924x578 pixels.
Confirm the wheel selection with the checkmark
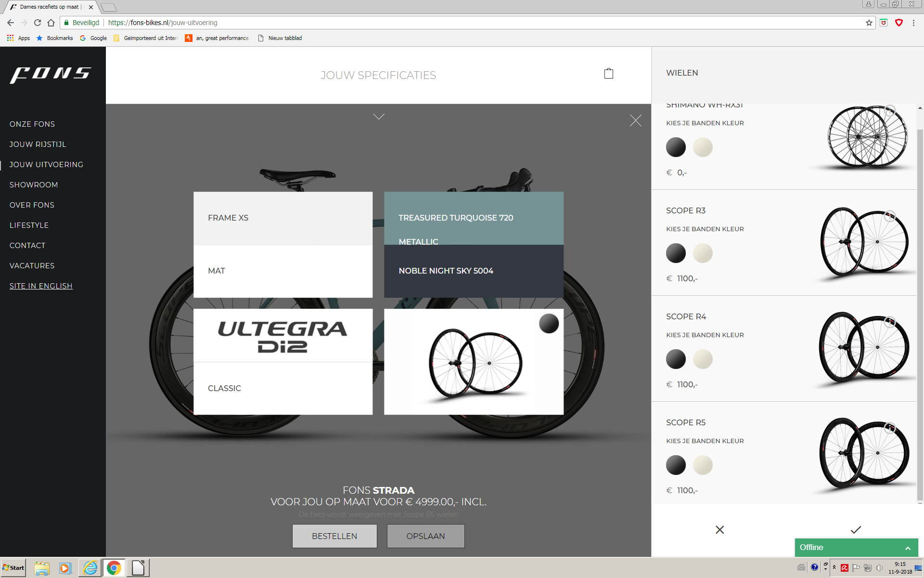855,529
